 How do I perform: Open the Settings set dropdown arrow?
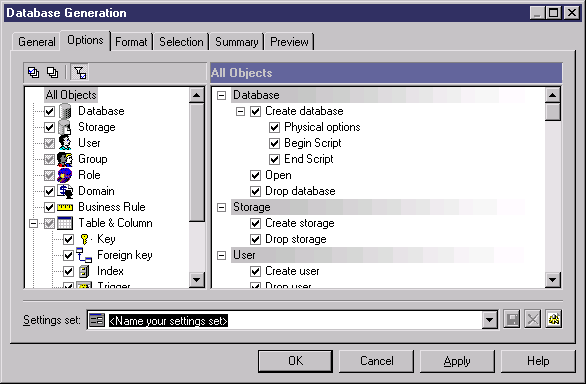click(489, 320)
